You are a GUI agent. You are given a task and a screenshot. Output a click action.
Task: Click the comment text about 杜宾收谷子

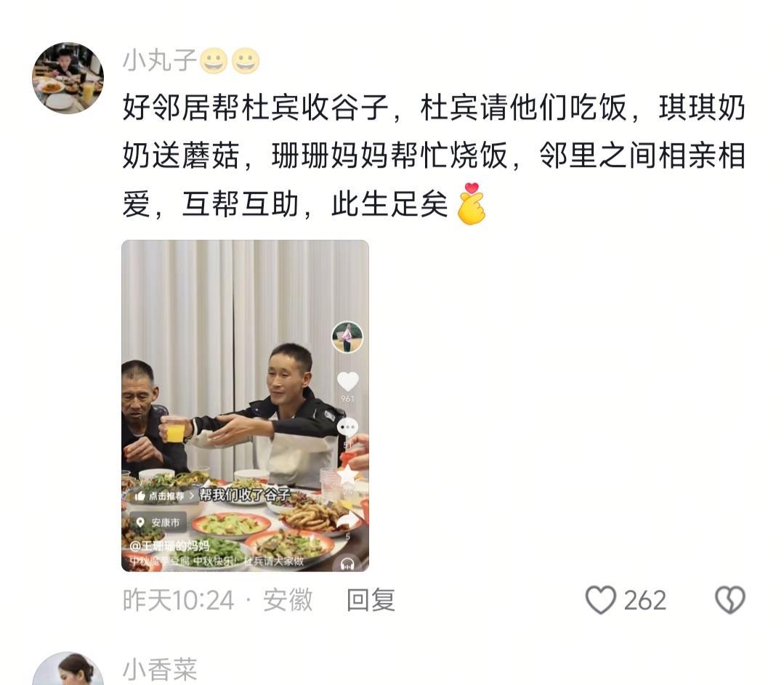[x=434, y=156]
